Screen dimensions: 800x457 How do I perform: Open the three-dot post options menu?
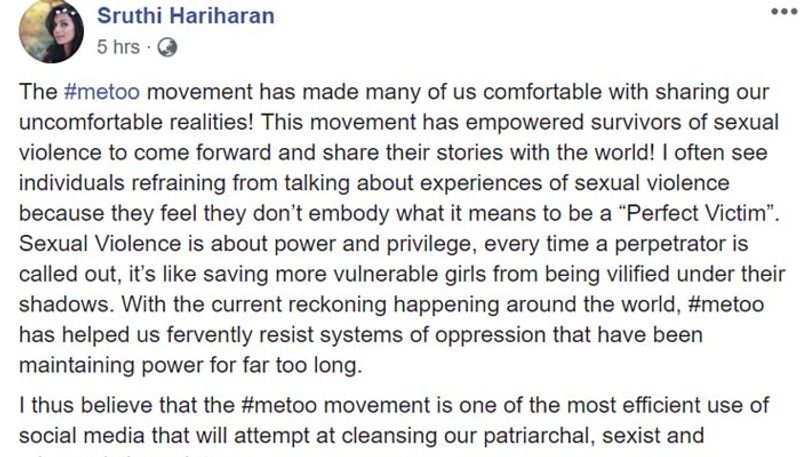click(783, 12)
